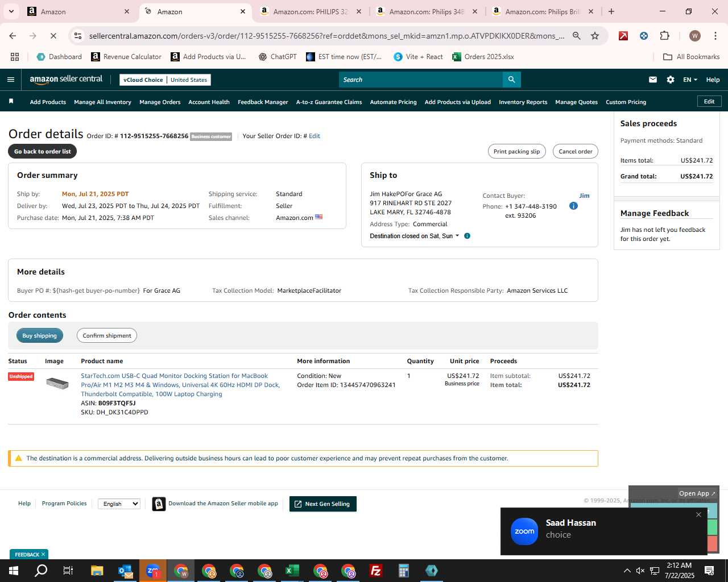728x582 pixels.
Task: Open the Help link in the header
Action: click(x=713, y=80)
